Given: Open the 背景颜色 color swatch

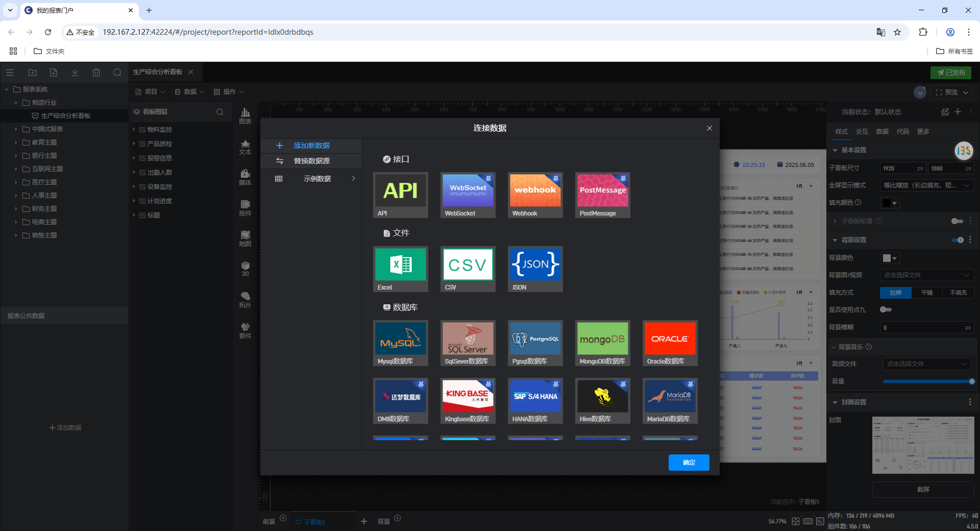Looking at the screenshot, I should 890,258.
